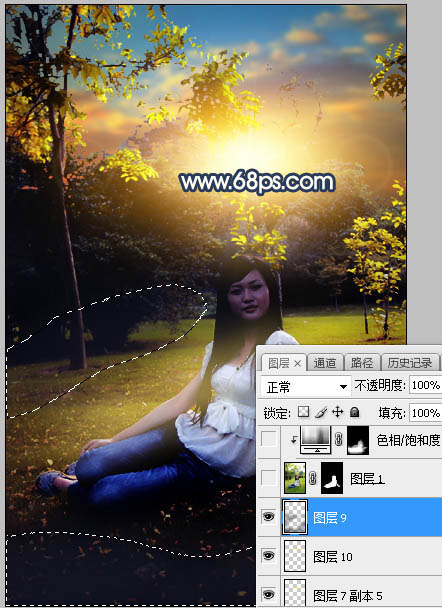Viewport: 442px width, 608px height.
Task: Click the 不透明度 opacity value field
Action: pos(425,385)
